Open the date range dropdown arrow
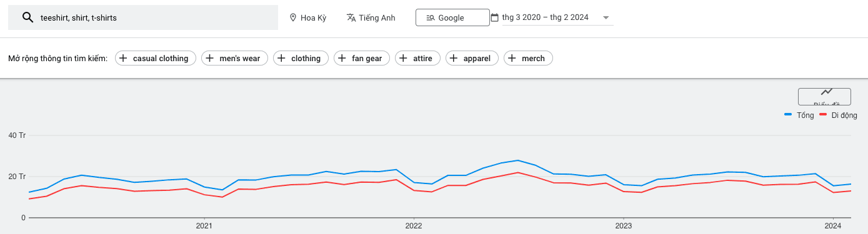868x234 pixels. (x=606, y=17)
